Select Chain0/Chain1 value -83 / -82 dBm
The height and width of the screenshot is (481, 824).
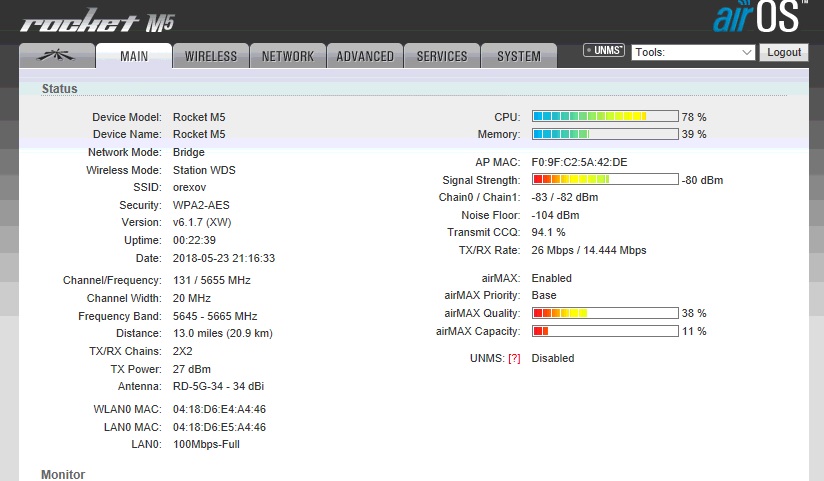pyautogui.click(x=565, y=197)
